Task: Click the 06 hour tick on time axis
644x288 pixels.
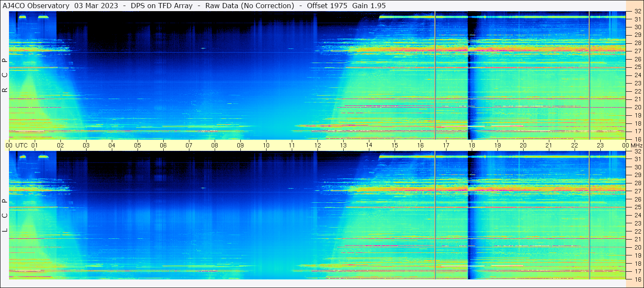Action: click(163, 145)
